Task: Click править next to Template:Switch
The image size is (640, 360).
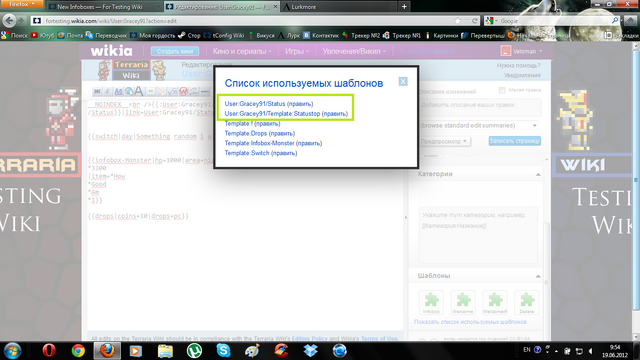Action: 284,153
